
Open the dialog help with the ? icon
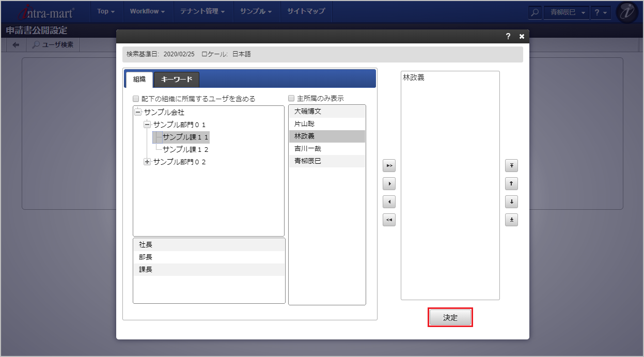(508, 36)
